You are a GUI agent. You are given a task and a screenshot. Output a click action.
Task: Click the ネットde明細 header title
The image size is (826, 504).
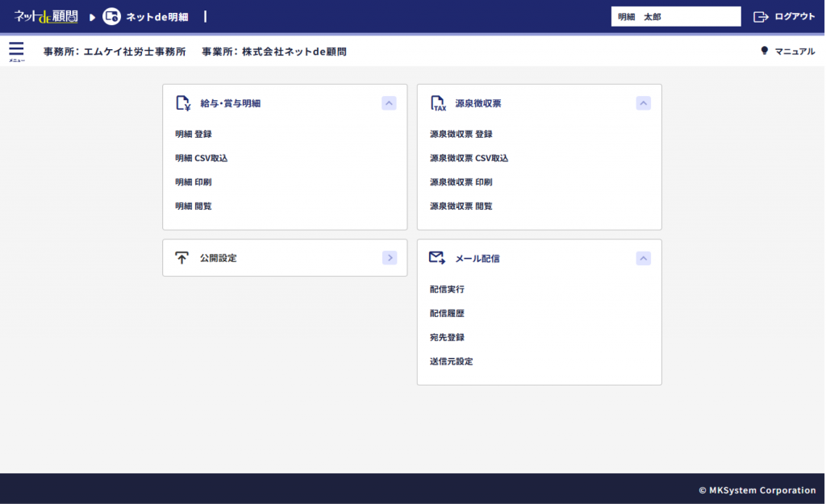[x=157, y=17]
